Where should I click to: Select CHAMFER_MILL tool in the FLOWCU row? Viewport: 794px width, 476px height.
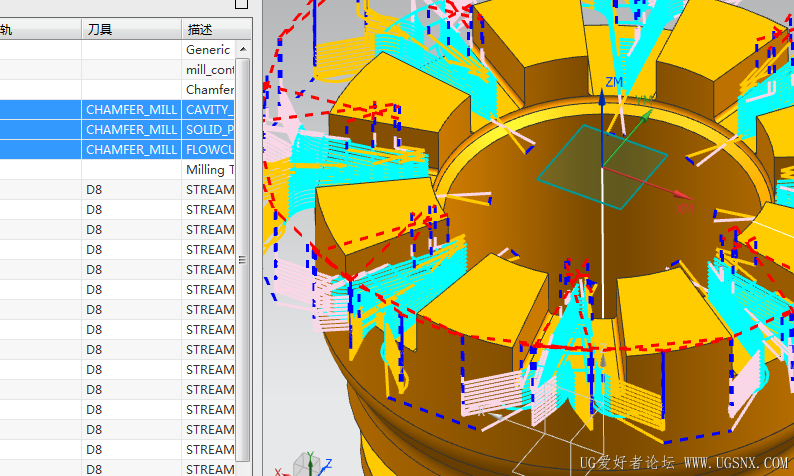pyautogui.click(x=131, y=149)
